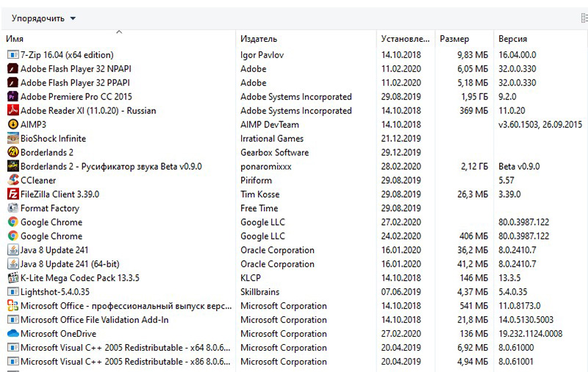This screenshot has width=588, height=372.
Task: Select 7-Zip 16.04 (x64 edition) name
Action: 67,54
